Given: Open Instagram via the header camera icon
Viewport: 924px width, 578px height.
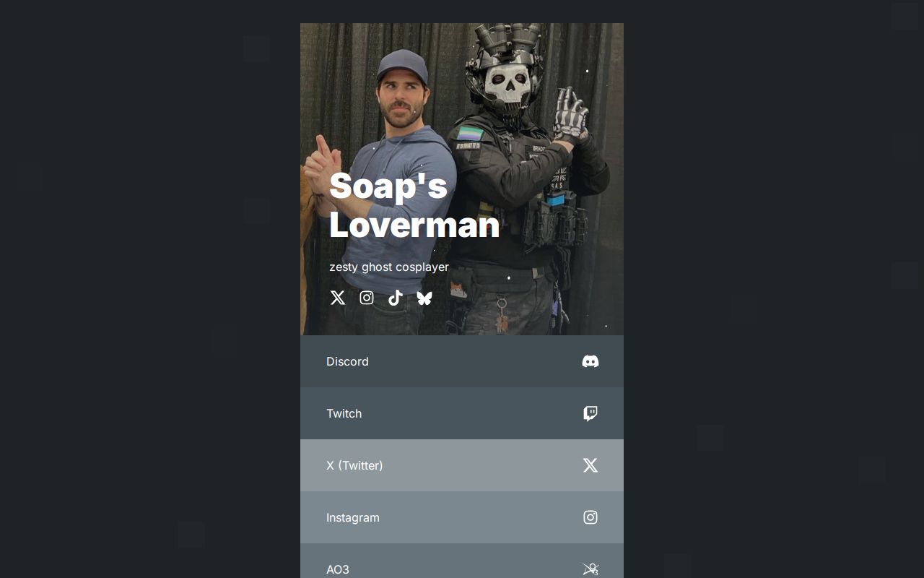Looking at the screenshot, I should 367,298.
